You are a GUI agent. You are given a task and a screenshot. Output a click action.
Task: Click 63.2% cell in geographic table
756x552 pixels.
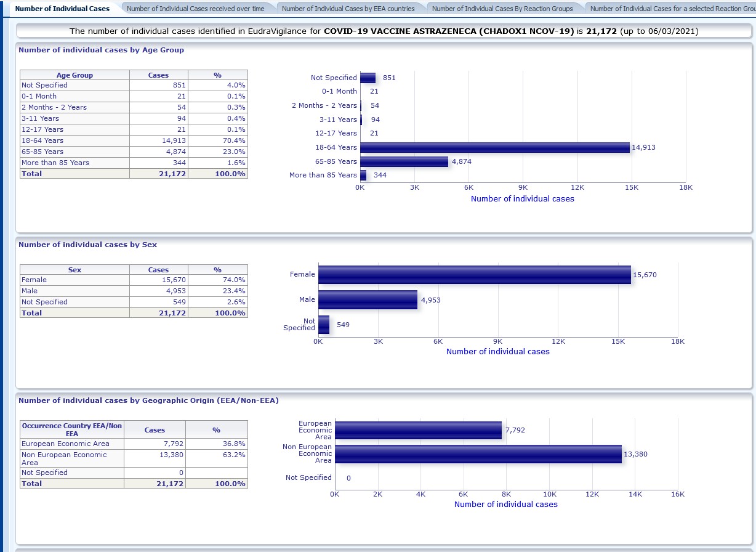pyautogui.click(x=217, y=458)
